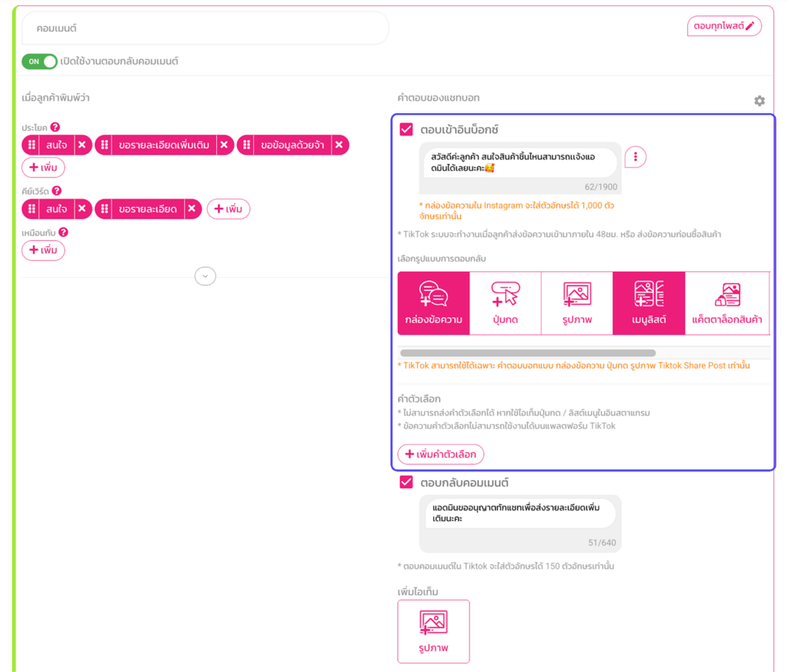
Task: Click the คอมเมนต์ name input field
Action: pos(205,28)
